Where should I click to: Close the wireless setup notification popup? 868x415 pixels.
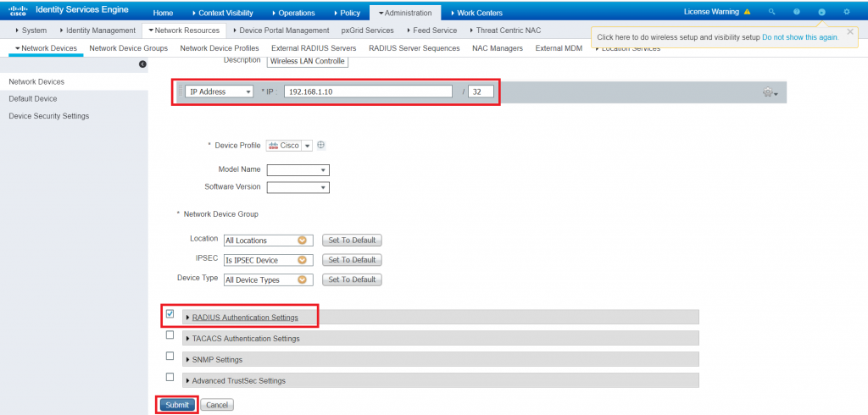click(850, 31)
